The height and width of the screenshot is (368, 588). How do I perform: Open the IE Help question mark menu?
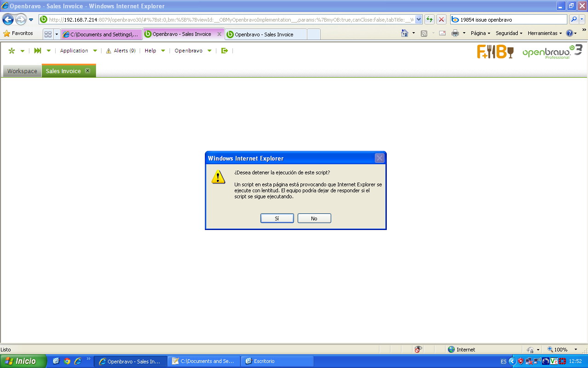tap(571, 33)
